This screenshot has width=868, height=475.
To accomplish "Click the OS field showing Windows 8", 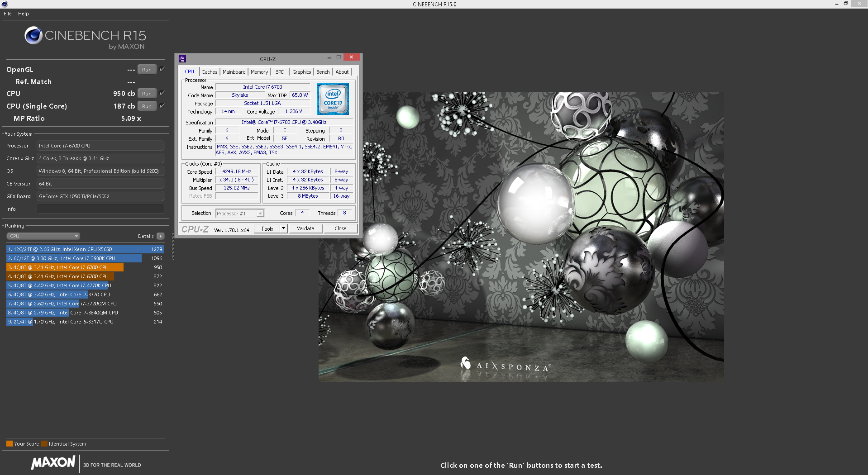I will coord(100,171).
